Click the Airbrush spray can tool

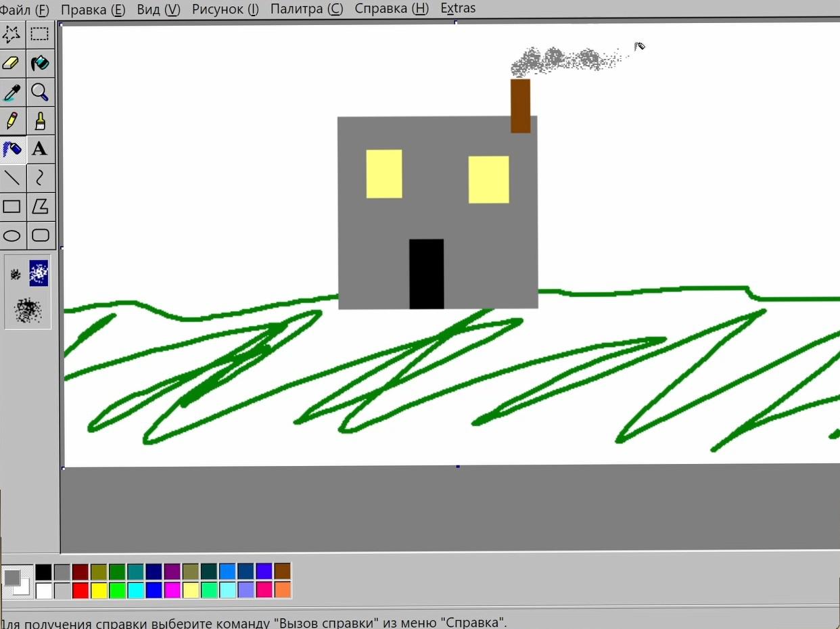pyautogui.click(x=12, y=149)
